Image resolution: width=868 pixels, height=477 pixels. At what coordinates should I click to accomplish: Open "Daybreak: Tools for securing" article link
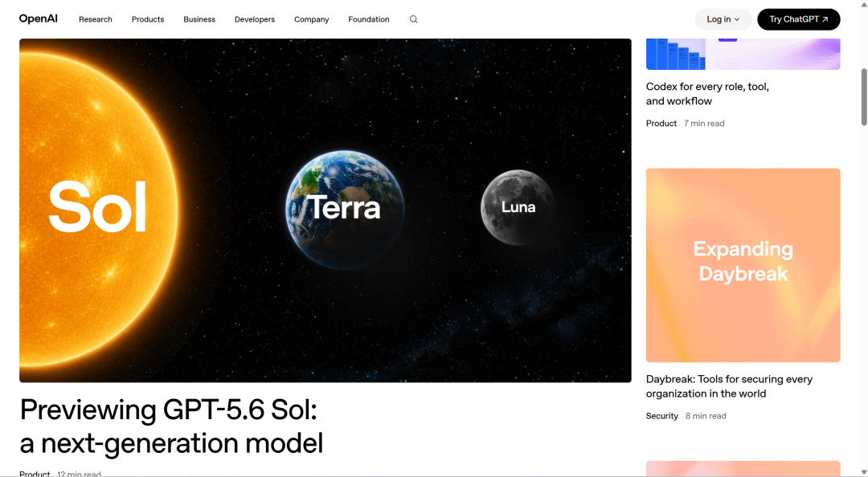click(x=729, y=386)
